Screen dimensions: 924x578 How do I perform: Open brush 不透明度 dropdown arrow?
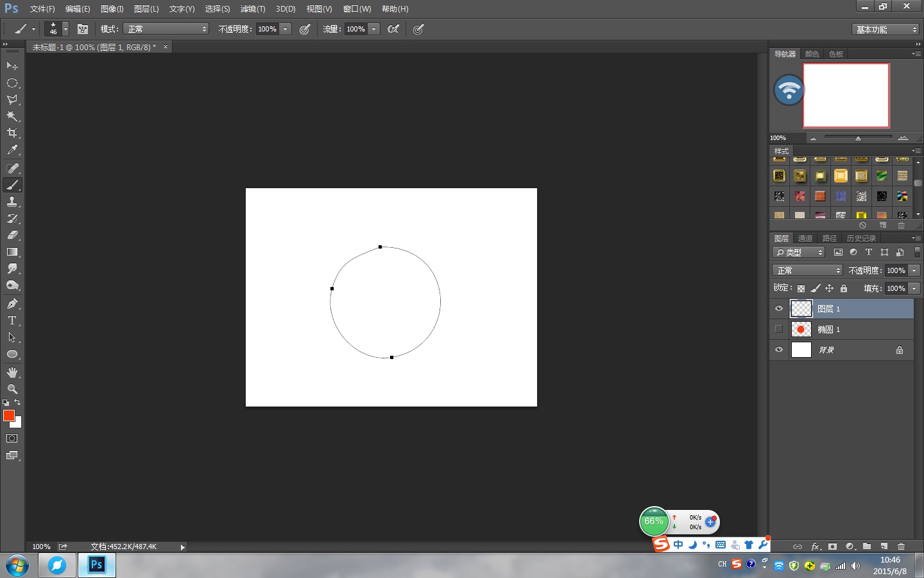tap(285, 29)
